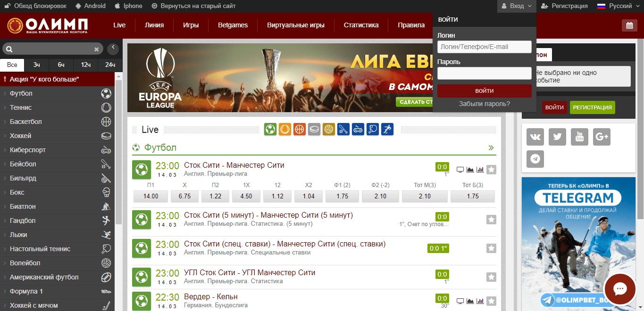
Task: Toggle favorite star for УГЛ Сток Сити match
Action: [x=491, y=277]
